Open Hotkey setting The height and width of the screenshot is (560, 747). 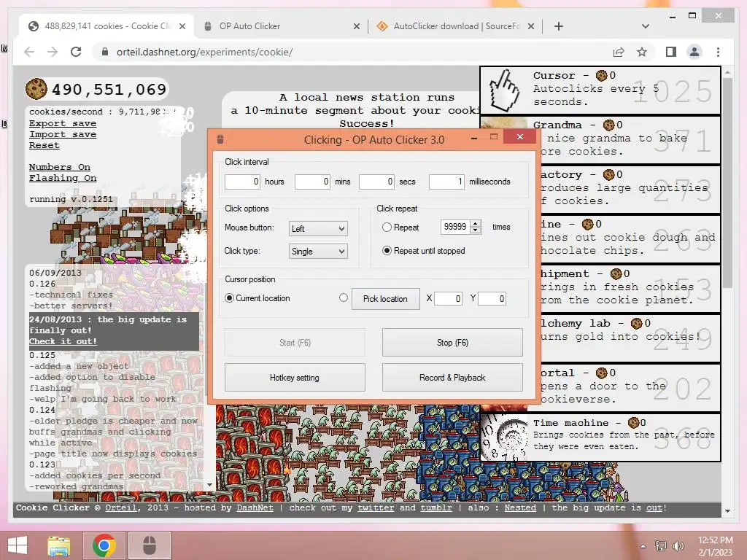click(295, 378)
